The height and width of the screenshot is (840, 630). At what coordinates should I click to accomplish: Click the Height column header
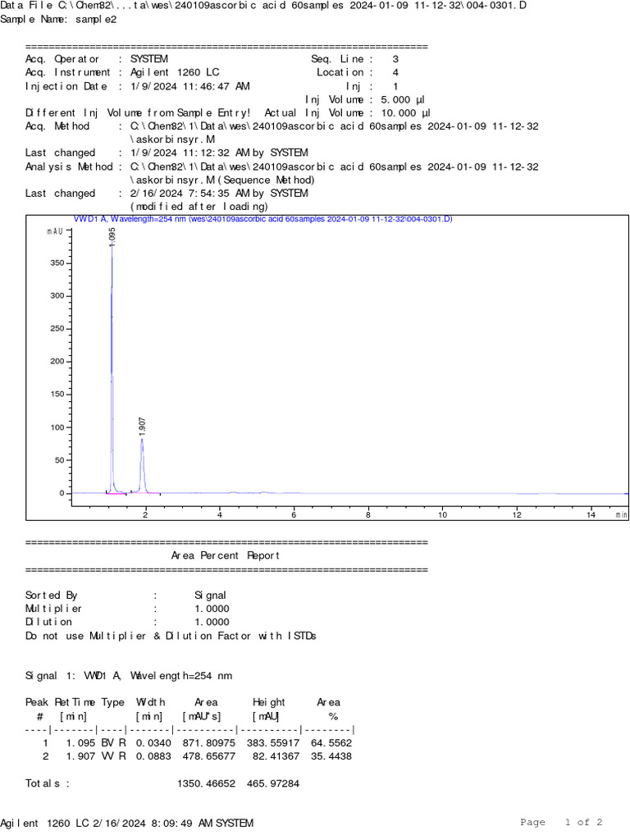[269, 702]
